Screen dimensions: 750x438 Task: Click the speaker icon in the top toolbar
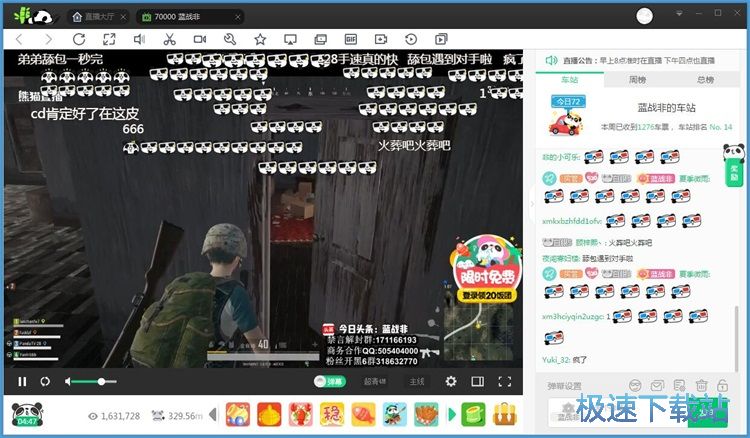(139, 39)
